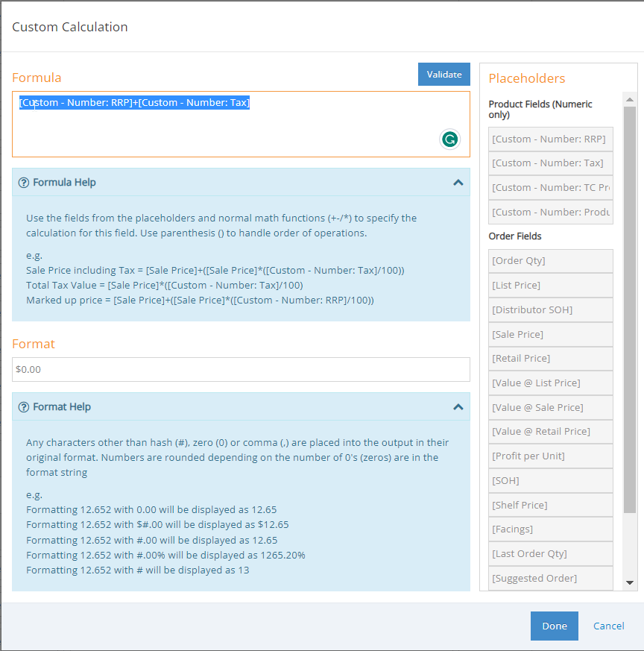Screen dimensions: 644x651
Task: Click the 'Marked up price' example line
Action: tap(200, 301)
